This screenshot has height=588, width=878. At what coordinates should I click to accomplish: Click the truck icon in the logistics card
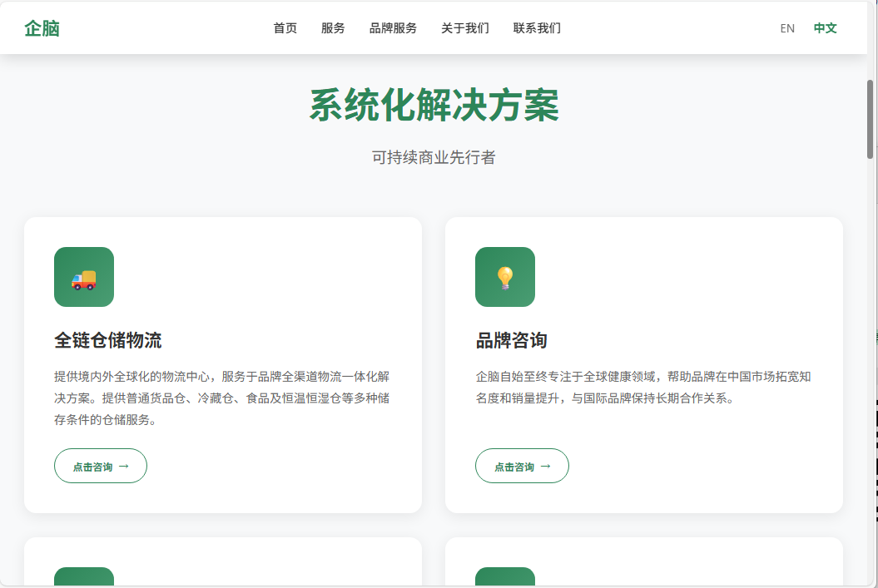point(83,278)
